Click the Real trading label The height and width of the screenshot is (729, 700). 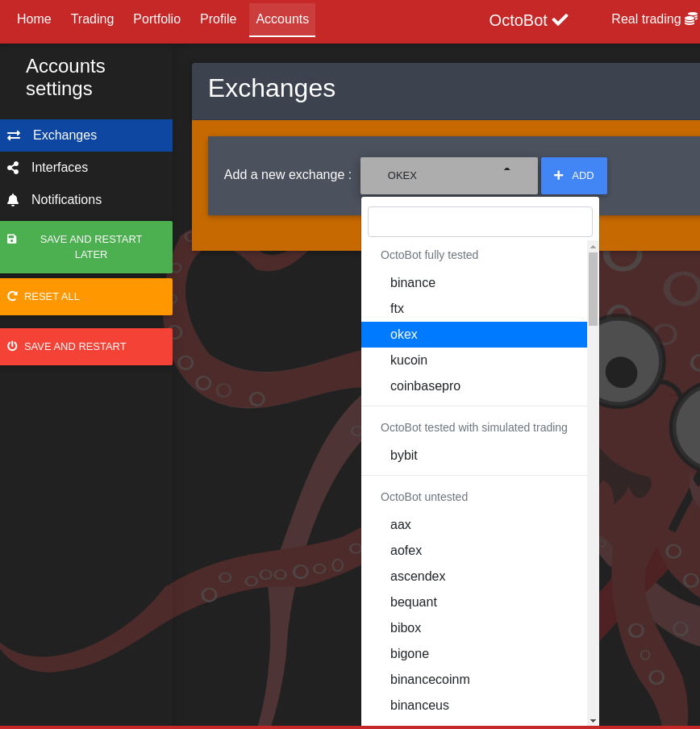[x=646, y=19]
